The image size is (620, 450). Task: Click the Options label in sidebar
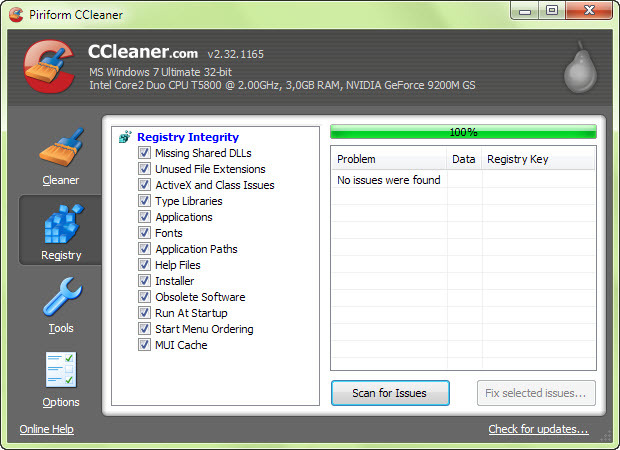[x=61, y=402]
